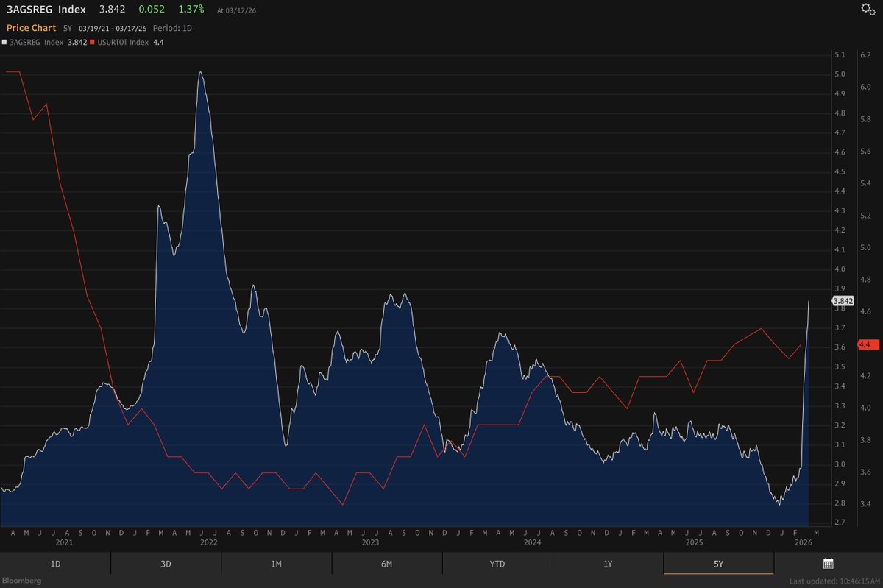Click the red USURTOT legend square
This screenshot has height=588, width=883.
tap(92, 42)
